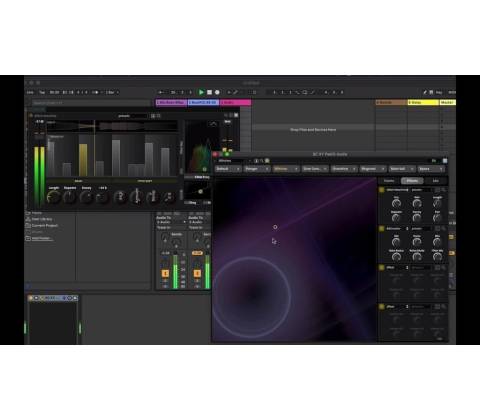The width and height of the screenshot is (480, 420).
Task: Turn off the first effect slot's yellow power toggle
Action: click(x=382, y=190)
